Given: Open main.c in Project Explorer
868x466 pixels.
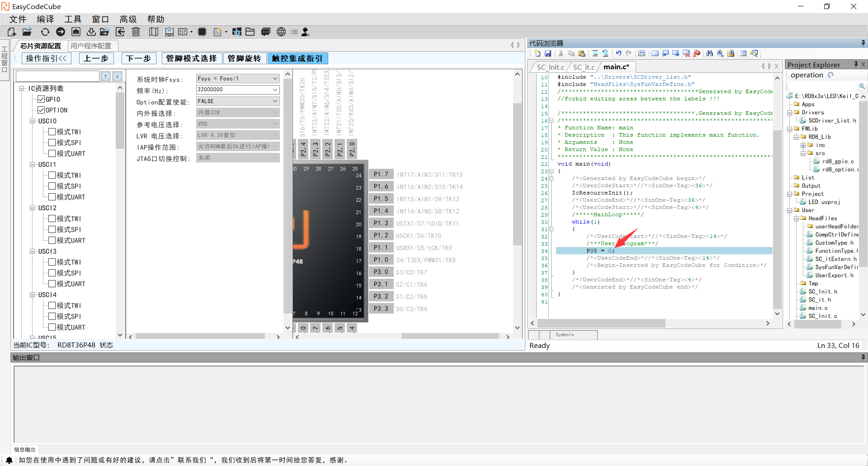Looking at the screenshot, I should point(818,308).
